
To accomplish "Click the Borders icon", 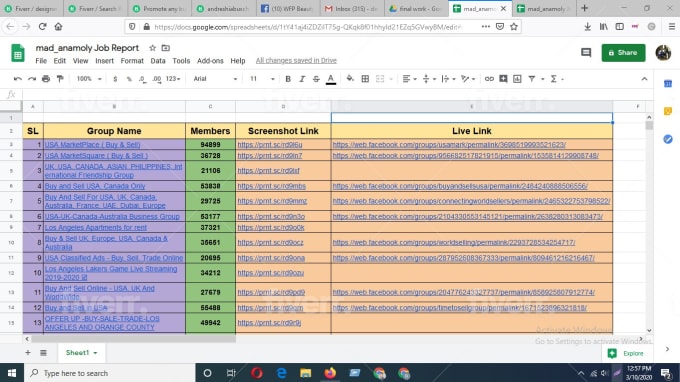I will [365, 79].
